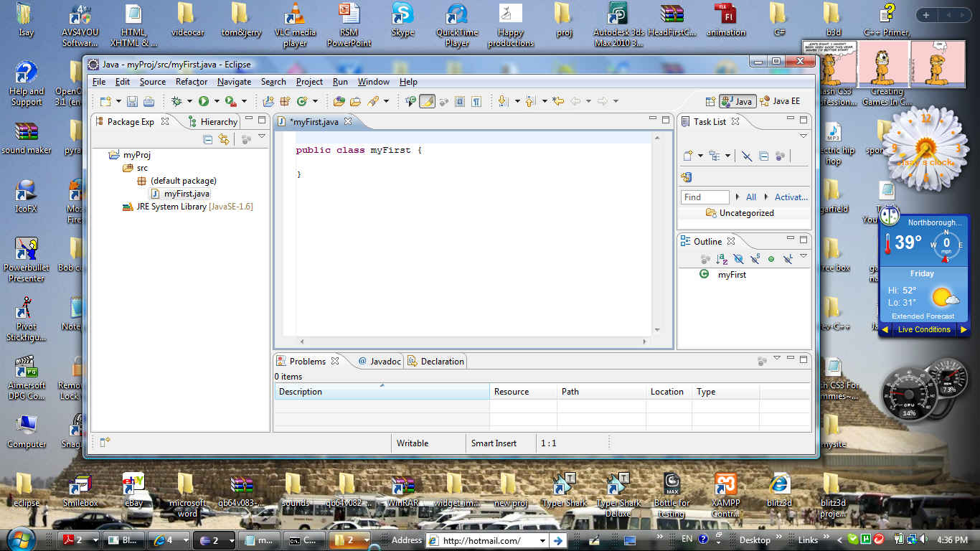Click the Sort alphabetically icon in Outline
The image size is (980, 551).
(x=722, y=259)
